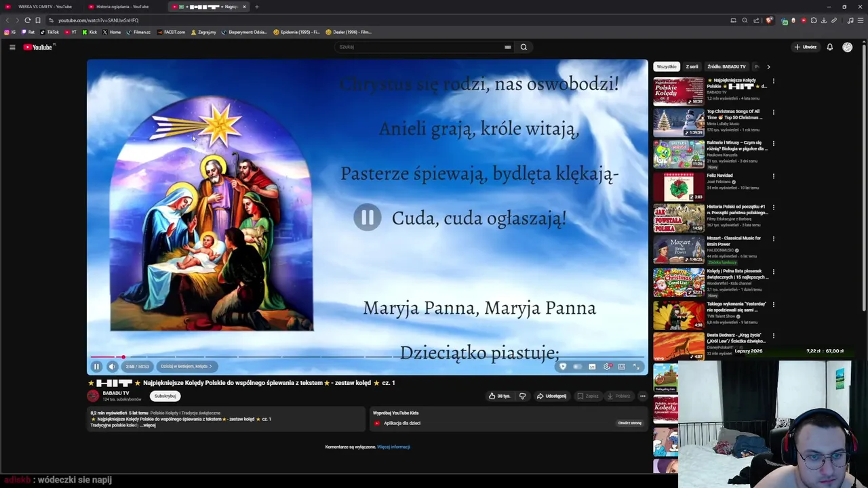This screenshot has width=868, height=488.
Task: Open options for Top Christmas Songs video
Action: (x=773, y=113)
